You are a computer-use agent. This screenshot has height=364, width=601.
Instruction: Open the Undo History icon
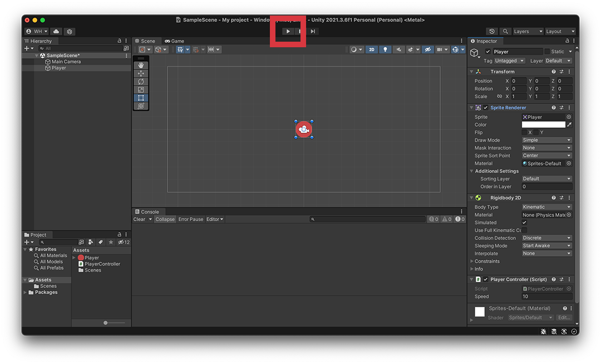click(x=492, y=31)
